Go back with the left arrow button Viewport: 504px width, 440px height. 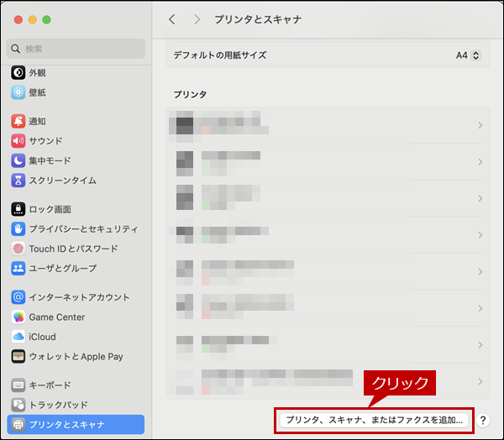pos(172,18)
